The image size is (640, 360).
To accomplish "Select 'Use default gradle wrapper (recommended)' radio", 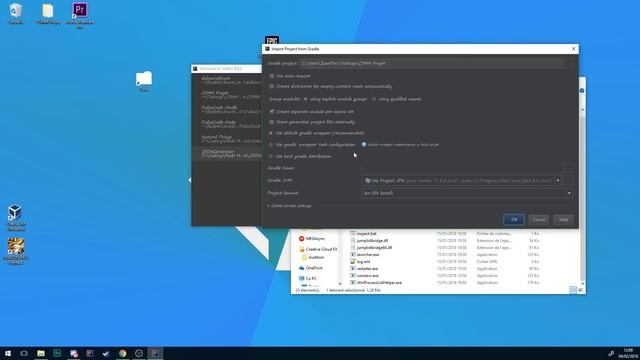I will [x=271, y=133].
